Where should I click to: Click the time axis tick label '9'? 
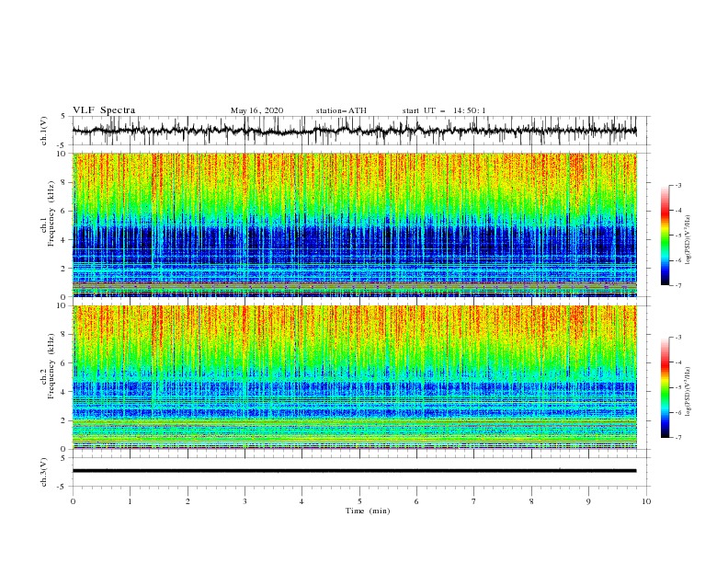(x=588, y=501)
